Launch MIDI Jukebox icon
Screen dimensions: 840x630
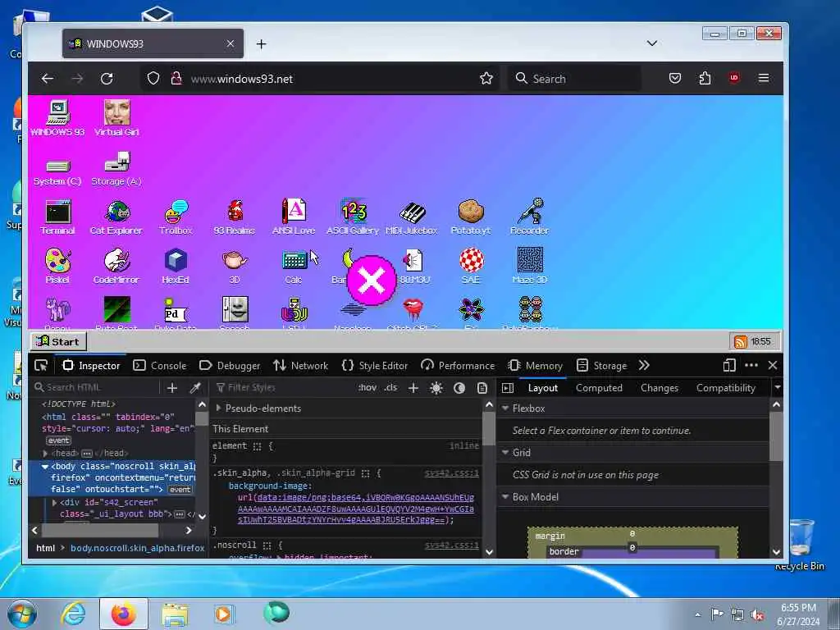[412, 217]
